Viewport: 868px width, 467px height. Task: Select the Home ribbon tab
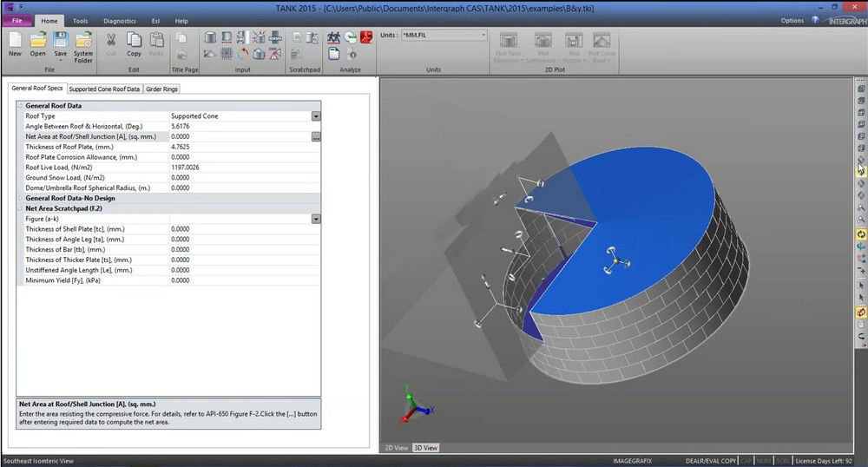click(x=49, y=21)
